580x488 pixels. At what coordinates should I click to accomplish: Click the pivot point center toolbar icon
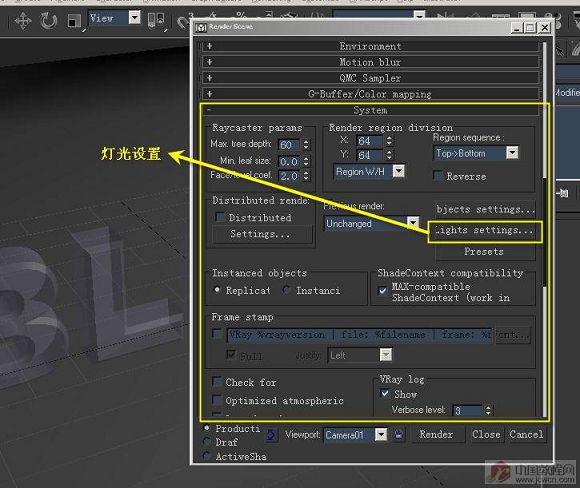tap(156, 20)
